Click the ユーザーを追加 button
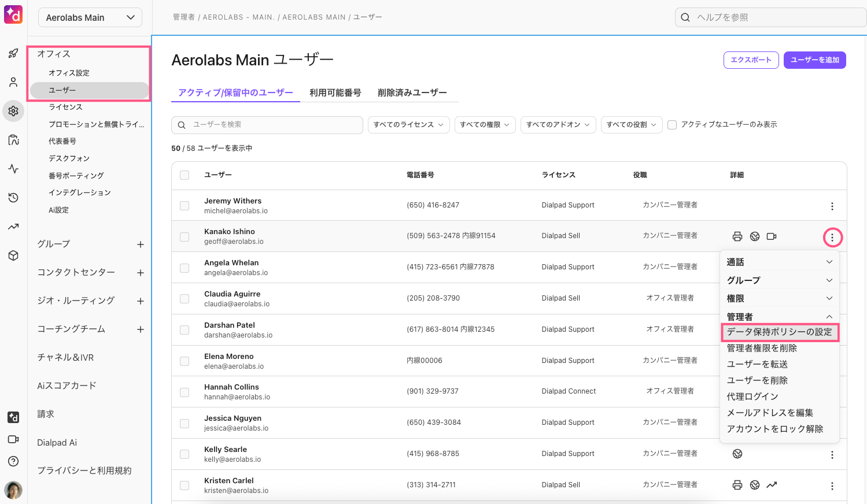The height and width of the screenshot is (504, 867). [815, 60]
